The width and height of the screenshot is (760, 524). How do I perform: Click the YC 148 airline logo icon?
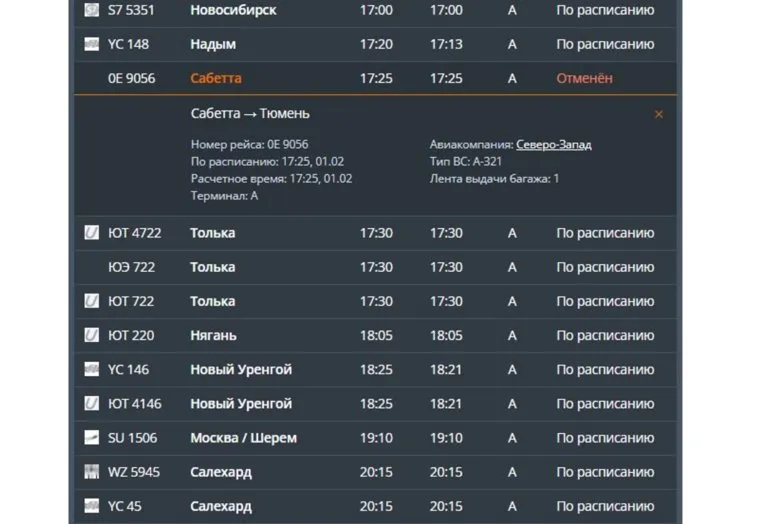[91, 44]
